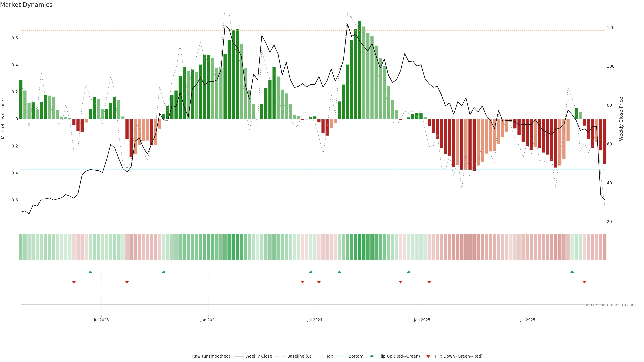Click the rightmost green flip-up triangle marker

pos(572,272)
